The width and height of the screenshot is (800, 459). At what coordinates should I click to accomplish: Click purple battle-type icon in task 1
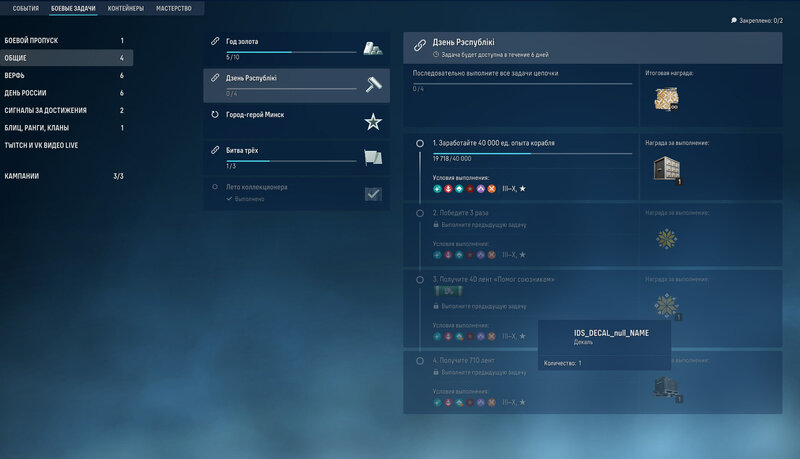pyautogui.click(x=481, y=189)
